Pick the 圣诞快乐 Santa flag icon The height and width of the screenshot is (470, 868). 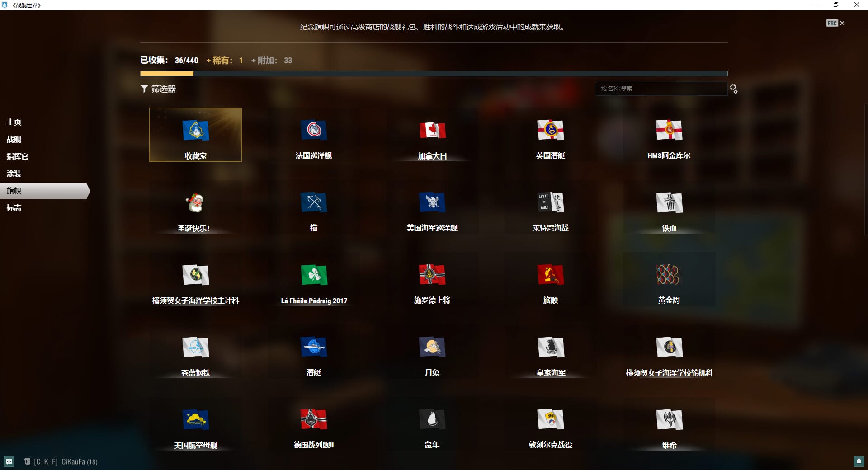pyautogui.click(x=195, y=203)
